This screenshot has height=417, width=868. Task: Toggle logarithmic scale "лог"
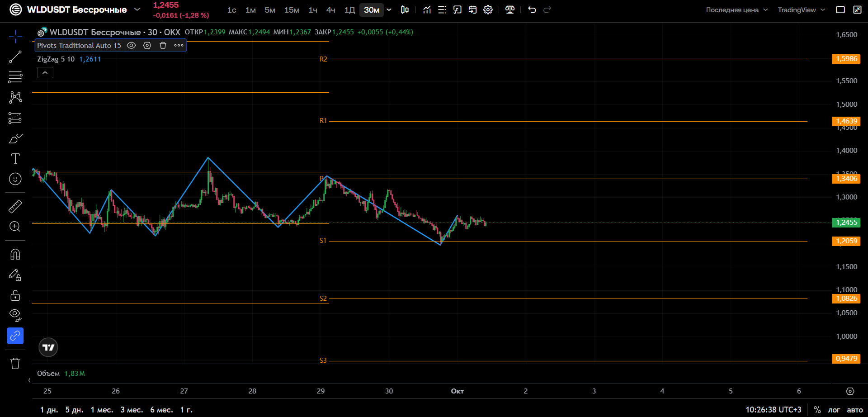pyautogui.click(x=834, y=410)
